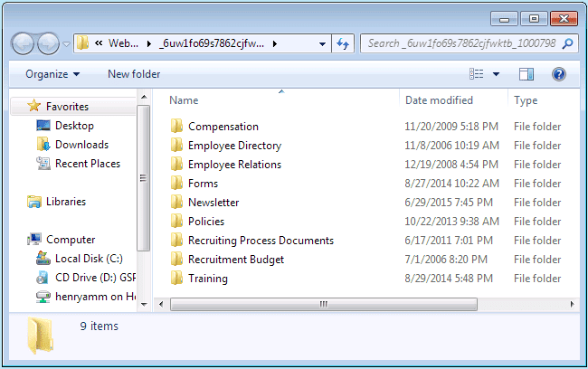This screenshot has height=369, width=588.
Task: Click New folder button
Action: (134, 74)
